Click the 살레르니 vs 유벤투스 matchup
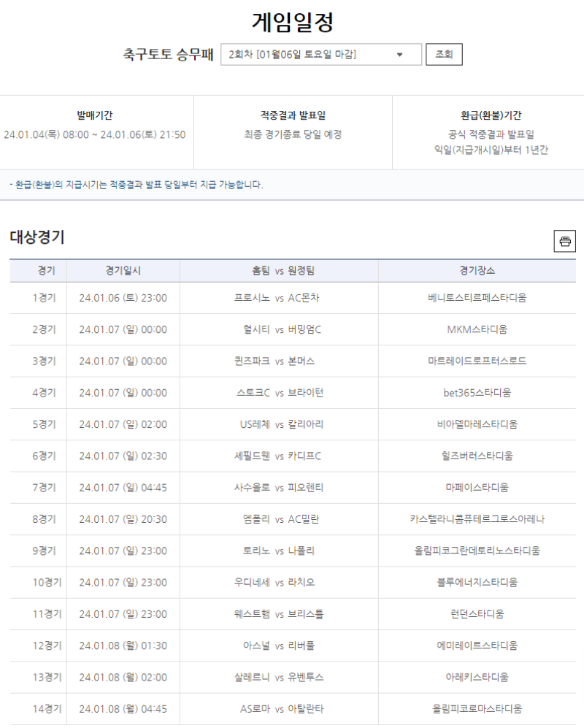 (279, 677)
